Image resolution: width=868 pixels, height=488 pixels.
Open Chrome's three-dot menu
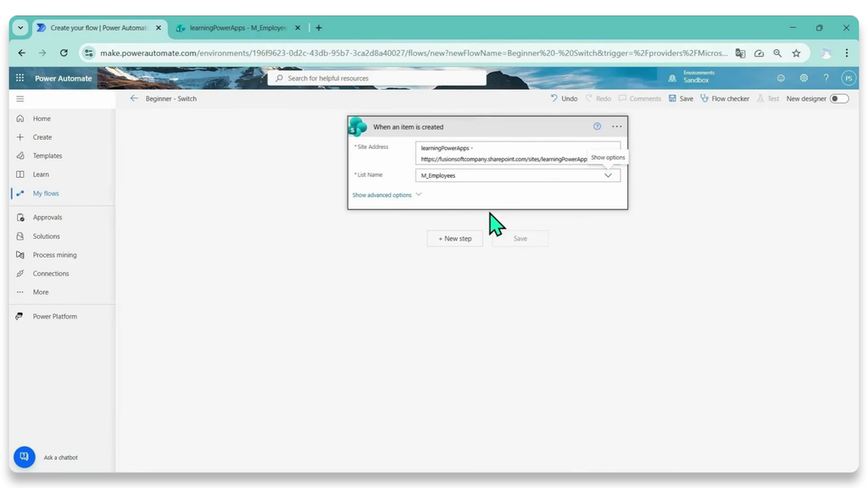(847, 53)
